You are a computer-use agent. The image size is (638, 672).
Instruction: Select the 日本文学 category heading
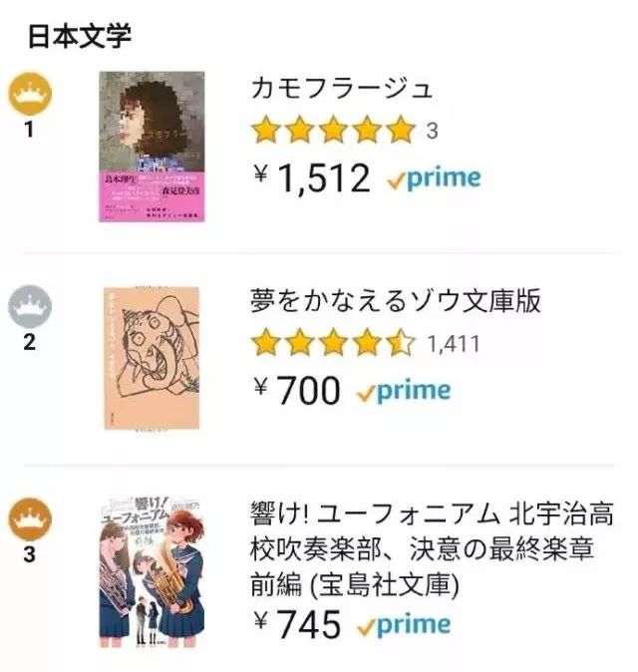pos(79,37)
